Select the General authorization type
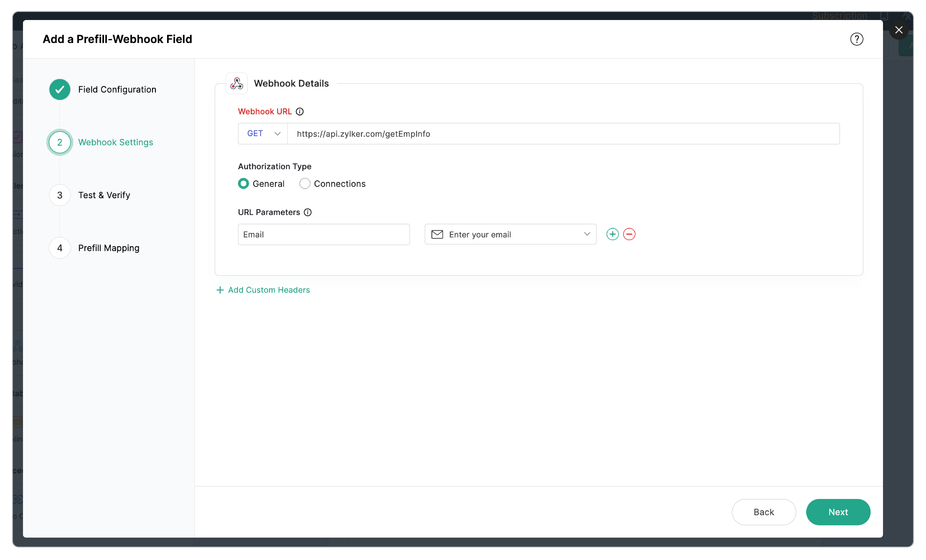This screenshot has height=560, width=926. click(244, 183)
